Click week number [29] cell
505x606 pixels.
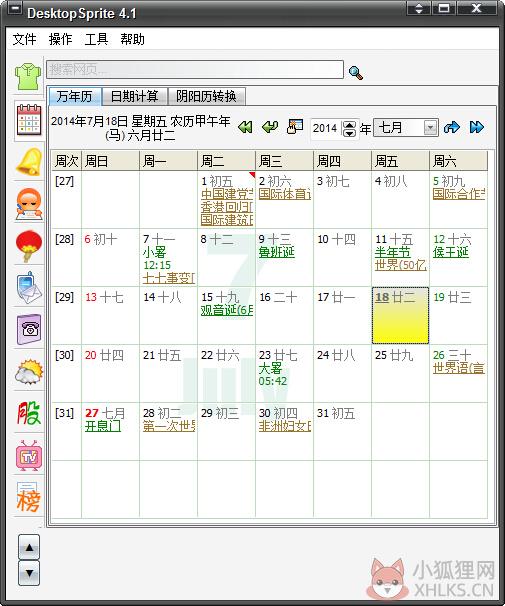66,315
